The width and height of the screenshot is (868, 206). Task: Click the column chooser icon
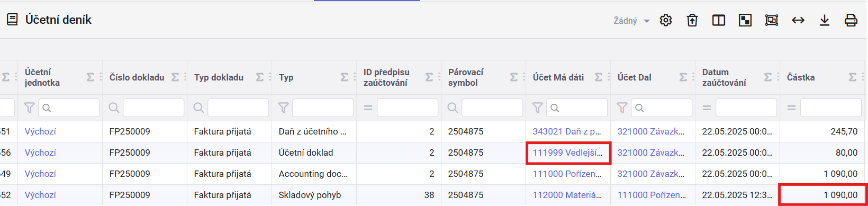tap(719, 21)
